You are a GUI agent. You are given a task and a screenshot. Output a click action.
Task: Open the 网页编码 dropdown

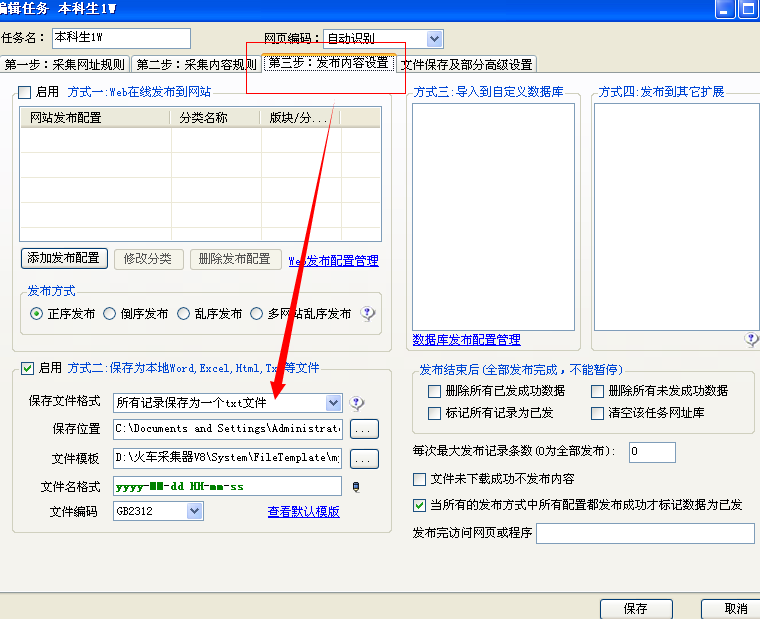click(434, 39)
